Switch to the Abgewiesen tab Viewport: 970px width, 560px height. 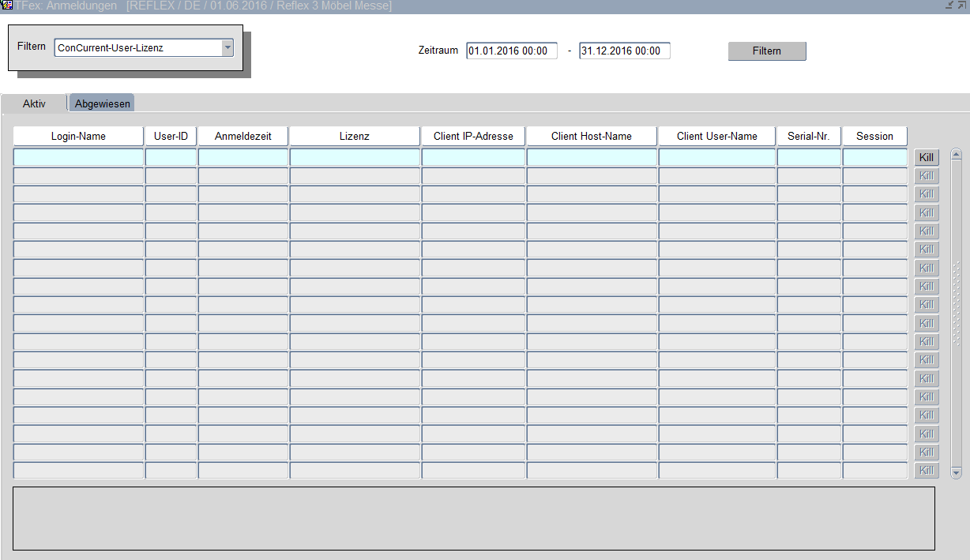(102, 103)
